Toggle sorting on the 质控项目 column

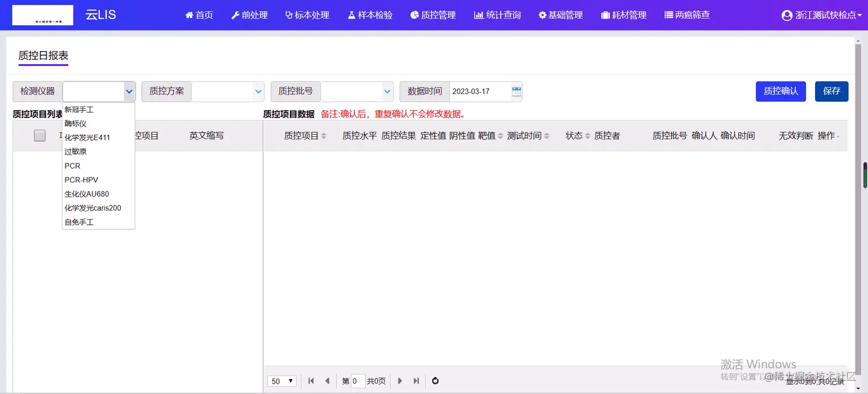(324, 135)
